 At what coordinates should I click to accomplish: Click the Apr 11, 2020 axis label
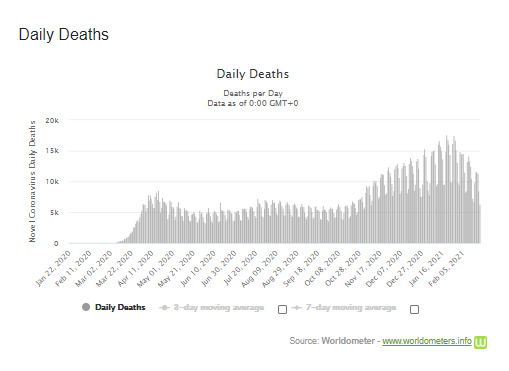[136, 268]
